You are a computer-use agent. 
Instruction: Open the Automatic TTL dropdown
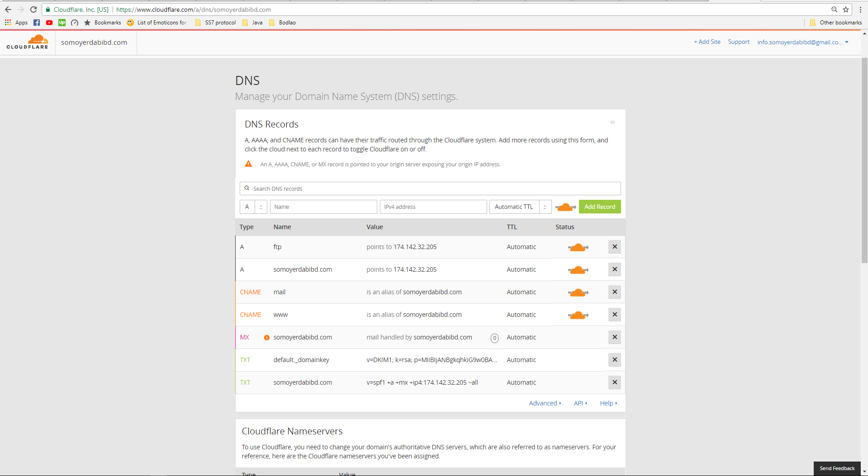click(520, 207)
